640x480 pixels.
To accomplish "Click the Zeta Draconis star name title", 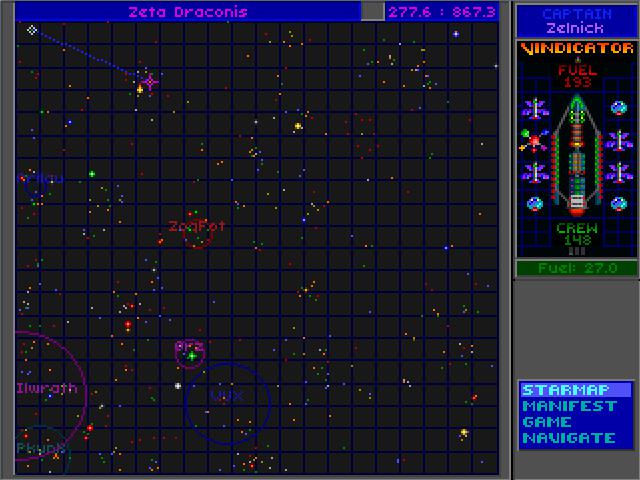I will [188, 12].
